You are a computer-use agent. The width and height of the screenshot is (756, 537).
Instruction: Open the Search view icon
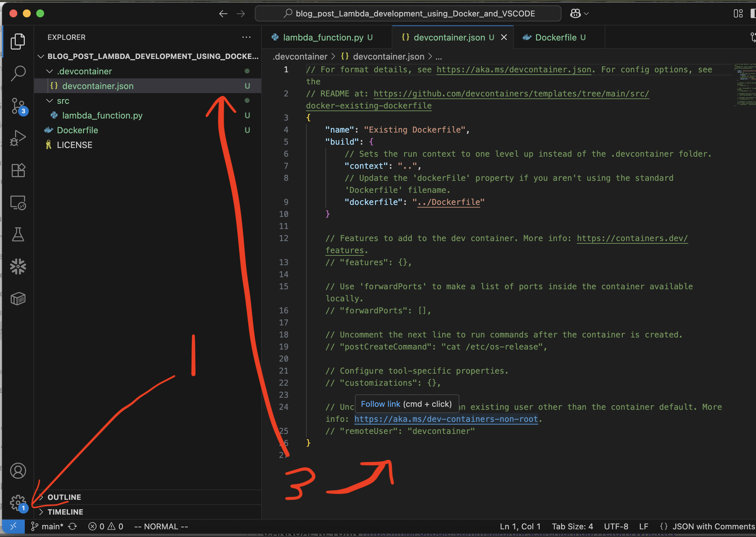coord(18,73)
